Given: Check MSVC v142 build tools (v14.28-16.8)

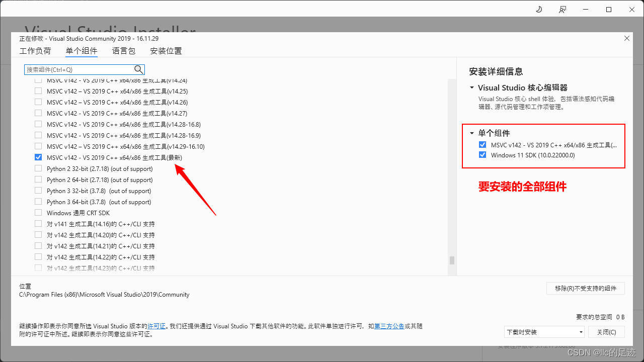Looking at the screenshot, I should point(38,124).
